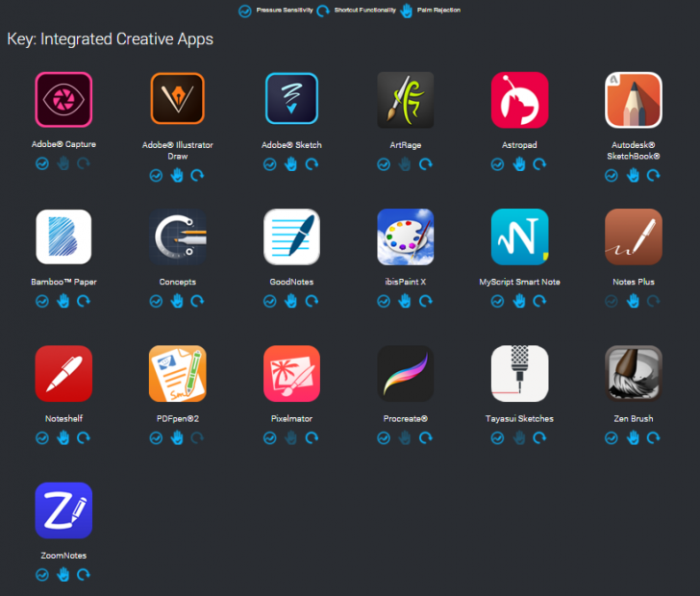700x596 pixels.
Task: Click palm rejection icon under GoodNotes
Action: (x=291, y=301)
